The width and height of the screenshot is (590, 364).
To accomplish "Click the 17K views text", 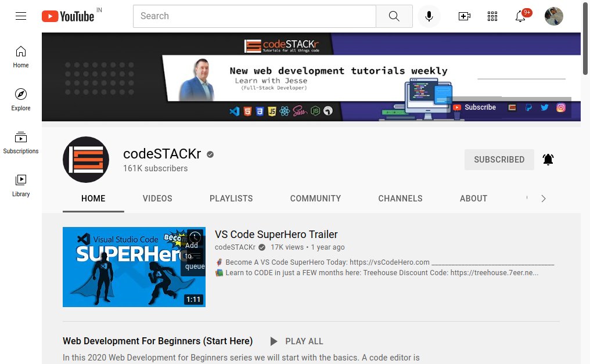I will tap(287, 247).
